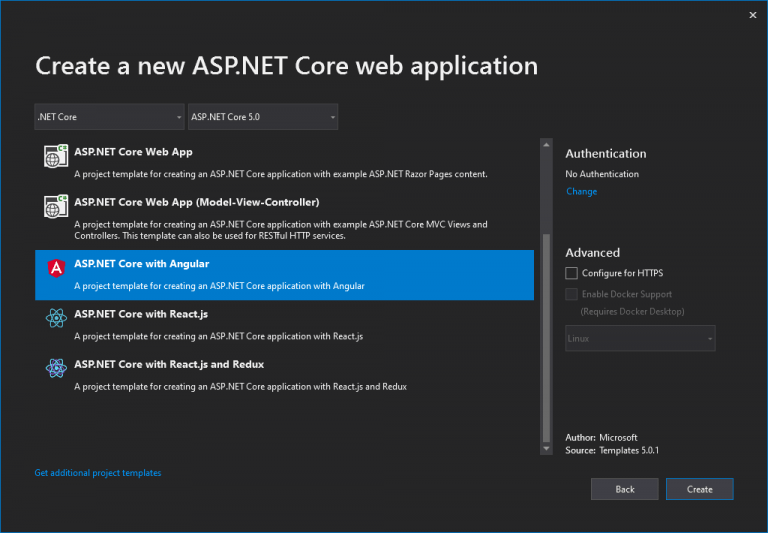Open the .NET Core framework dropdown
The image size is (768, 533).
[109, 117]
